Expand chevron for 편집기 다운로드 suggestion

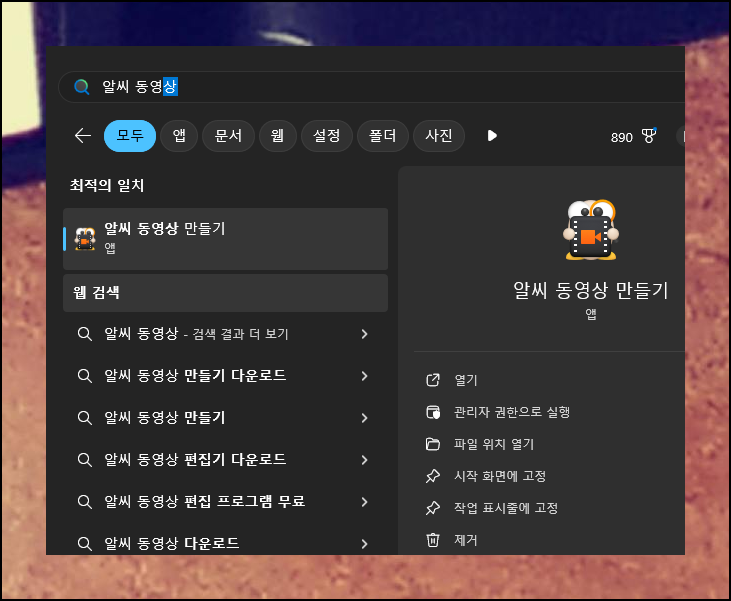365,460
